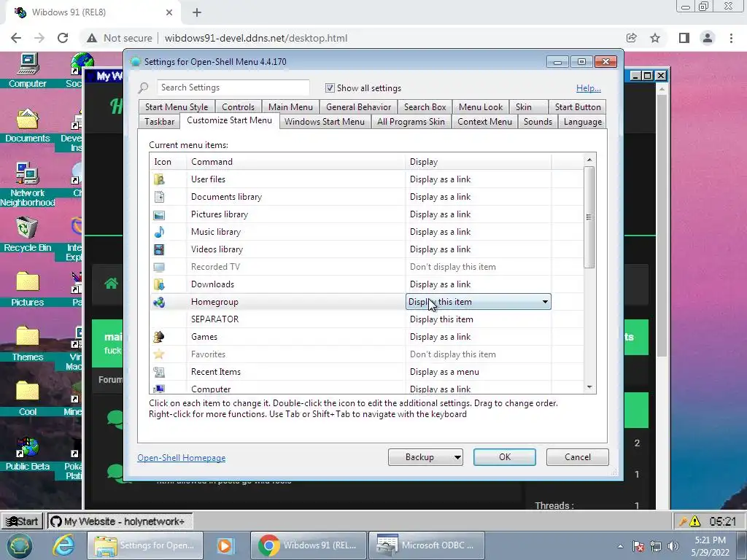The image size is (747, 560).
Task: Bookmark page with the star icon
Action: click(x=655, y=38)
